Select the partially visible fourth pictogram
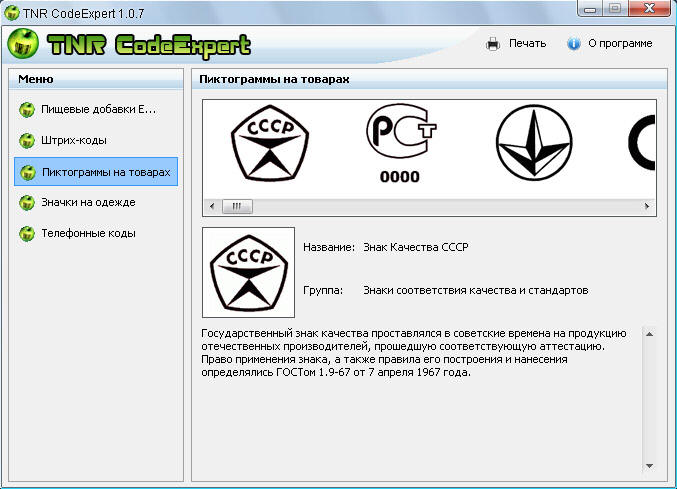The image size is (677, 489). tap(642, 143)
